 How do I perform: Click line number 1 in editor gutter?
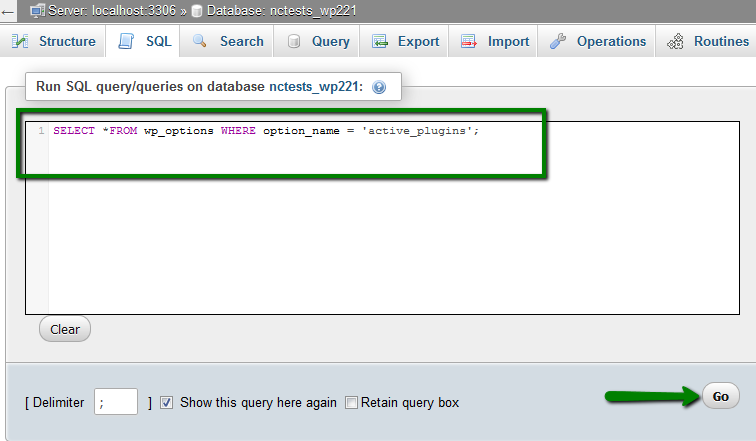pos(41,131)
